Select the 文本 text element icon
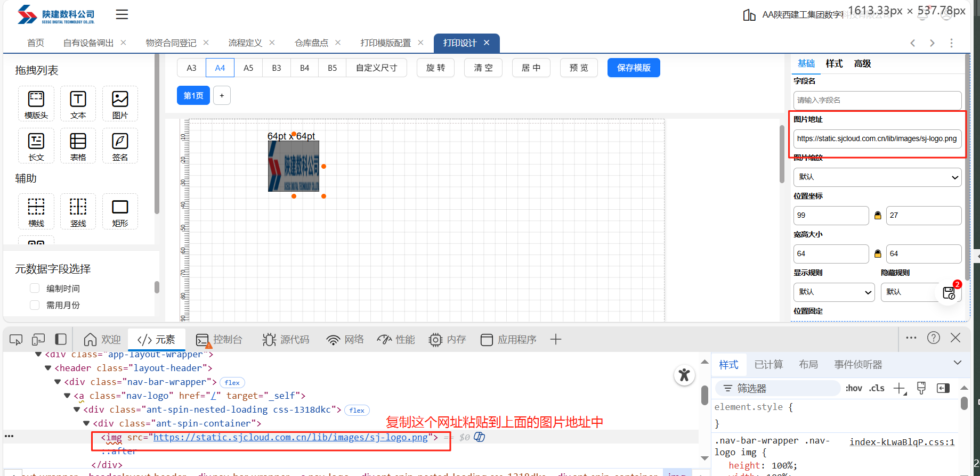The width and height of the screenshot is (980, 476). point(78,103)
